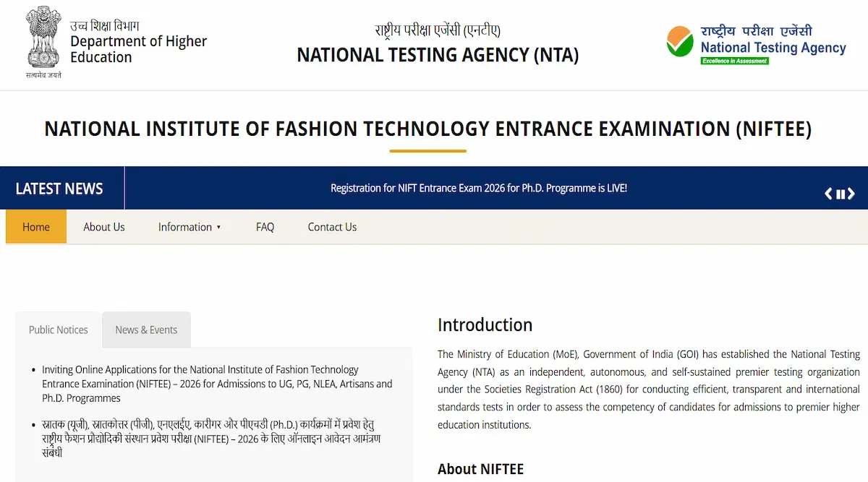Click the NIFTEE entrance examination main heading
The width and height of the screenshot is (868, 482).
[427, 129]
